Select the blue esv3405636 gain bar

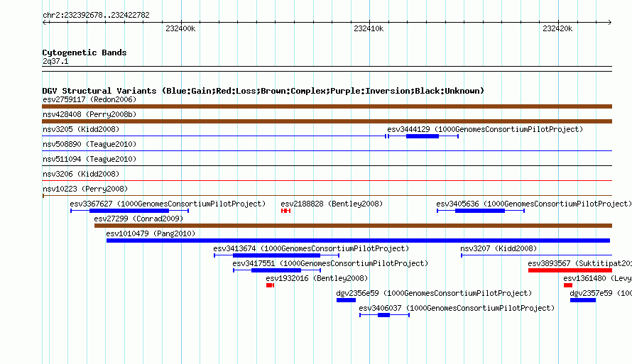pyautogui.click(x=481, y=211)
